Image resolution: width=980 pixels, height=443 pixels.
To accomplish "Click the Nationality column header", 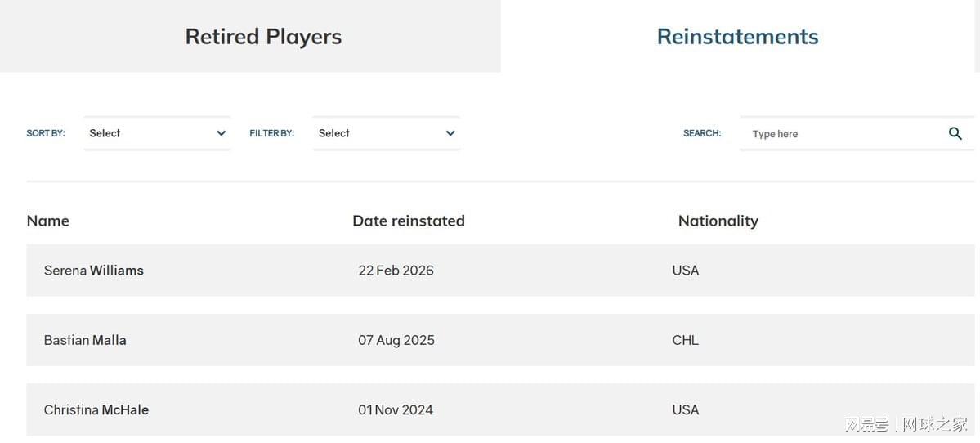I will tap(718, 221).
